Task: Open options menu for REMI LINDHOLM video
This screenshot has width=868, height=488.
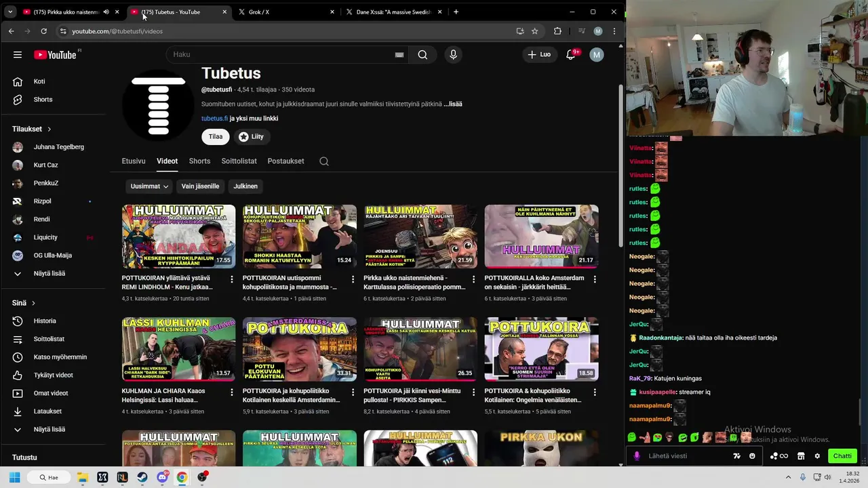Action: click(x=232, y=279)
